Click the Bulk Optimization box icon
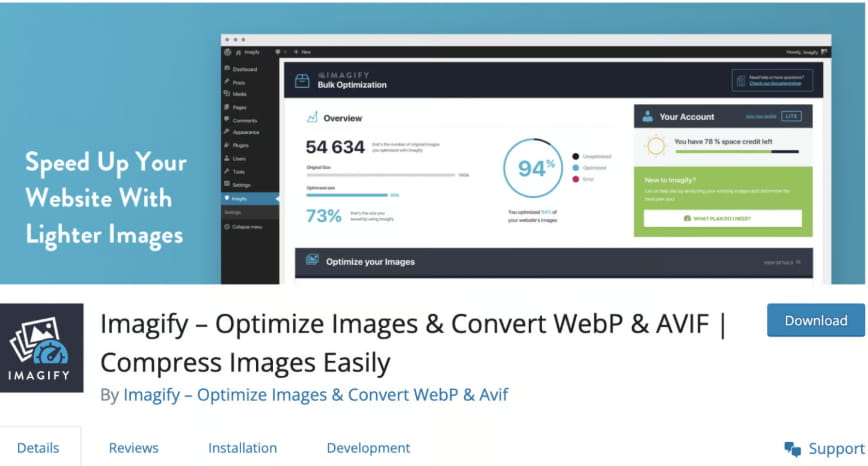Image resolution: width=868 pixels, height=466 pixels. [x=302, y=81]
